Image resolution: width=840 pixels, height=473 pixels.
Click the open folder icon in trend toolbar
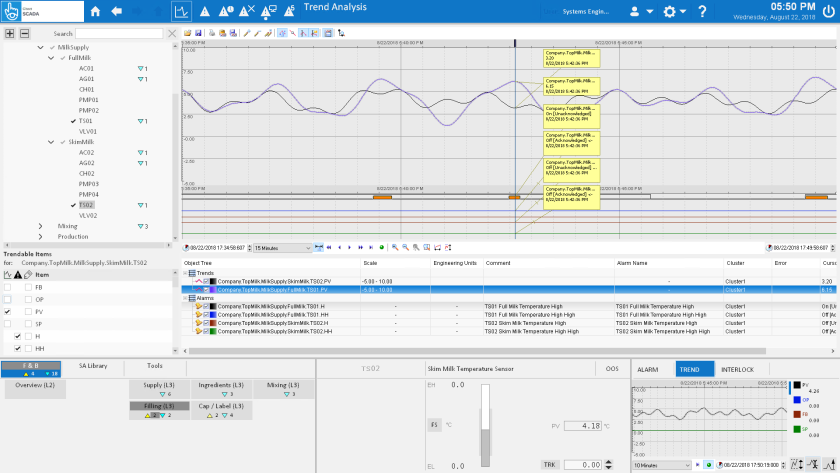tap(187, 33)
